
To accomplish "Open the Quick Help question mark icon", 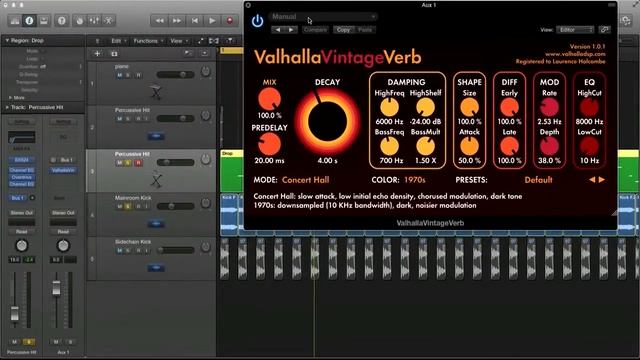I will [62, 20].
